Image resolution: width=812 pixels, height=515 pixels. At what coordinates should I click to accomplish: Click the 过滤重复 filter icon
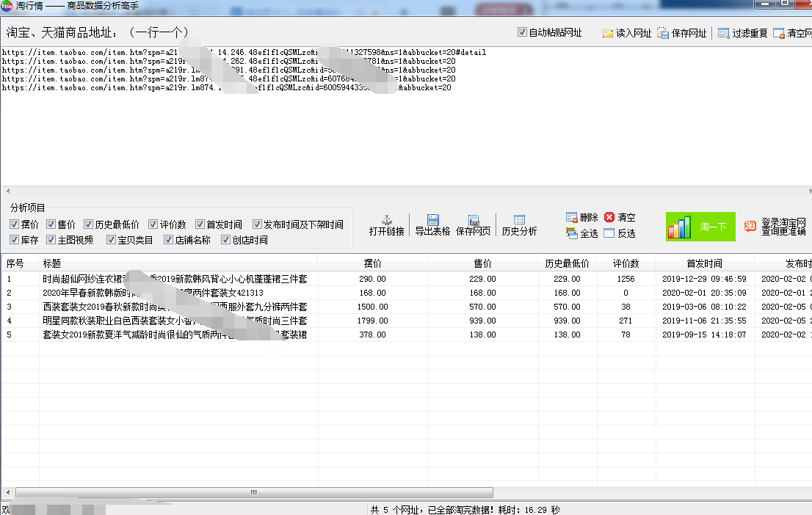(723, 33)
